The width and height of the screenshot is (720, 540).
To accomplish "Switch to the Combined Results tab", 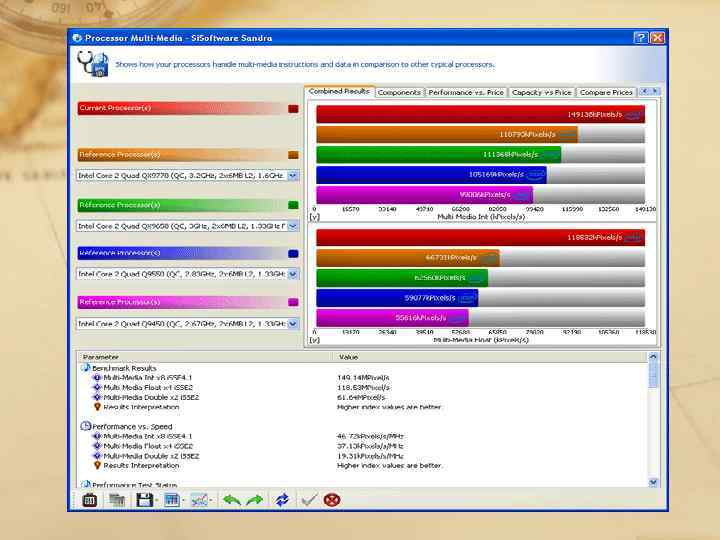I will [339, 91].
